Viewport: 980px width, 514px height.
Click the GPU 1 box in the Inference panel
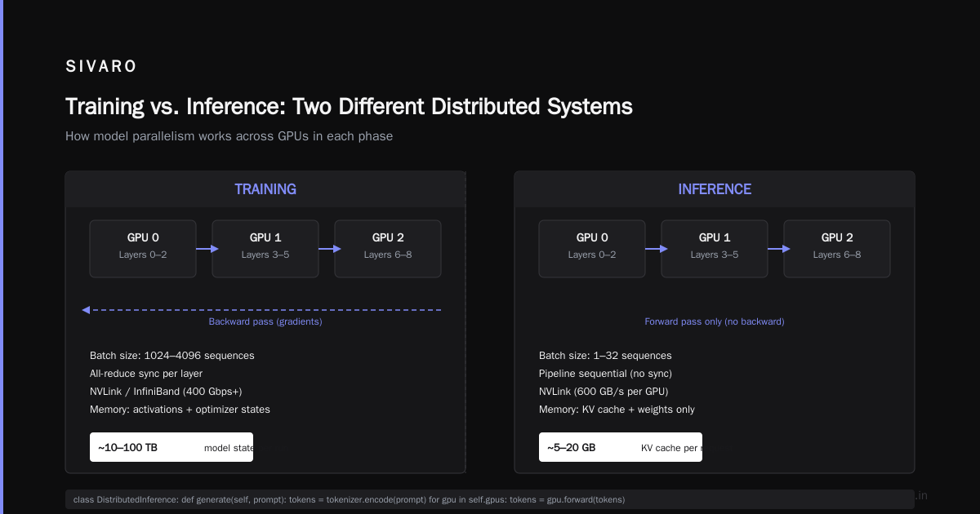coord(715,249)
